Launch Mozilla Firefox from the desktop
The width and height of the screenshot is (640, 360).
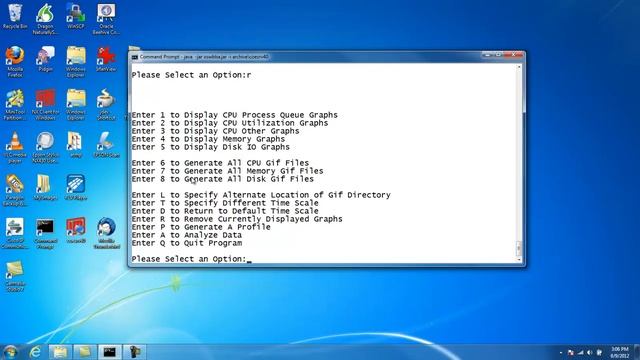[x=15, y=62]
